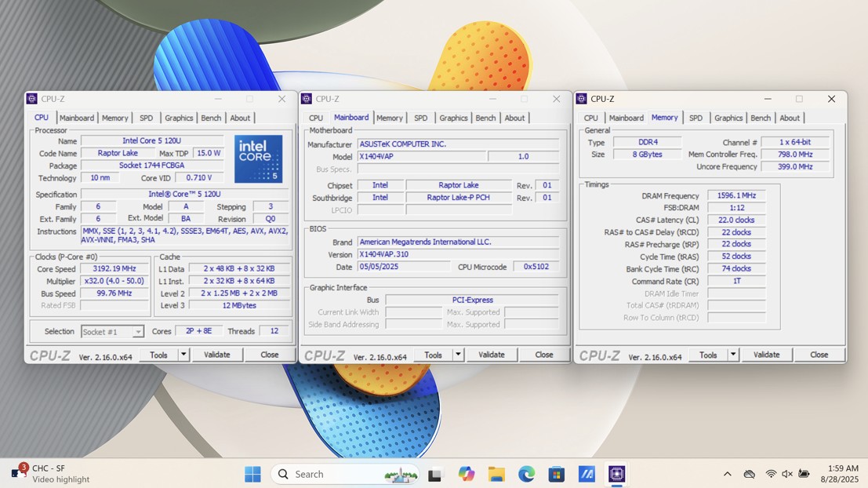
Task: Open CPU-Z from the taskbar
Action: tap(617, 474)
